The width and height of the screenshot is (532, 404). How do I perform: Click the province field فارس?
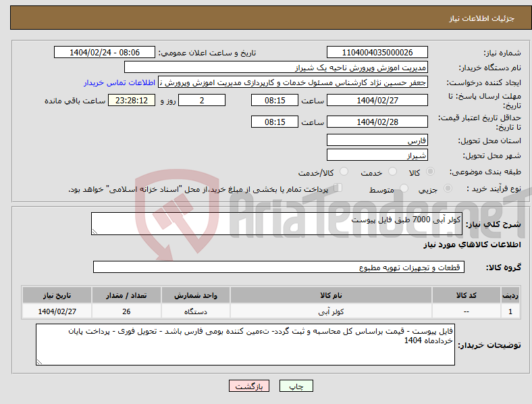click(377, 140)
